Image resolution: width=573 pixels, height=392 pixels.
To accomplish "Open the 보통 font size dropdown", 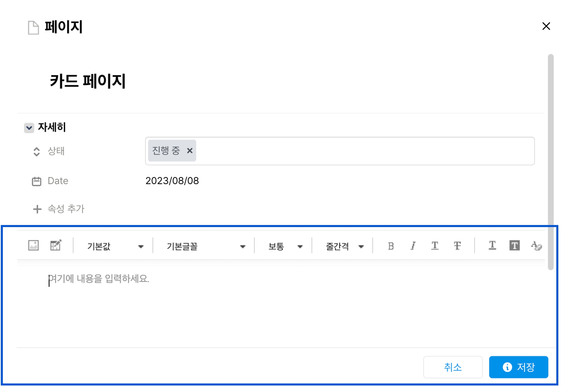I will coord(285,246).
